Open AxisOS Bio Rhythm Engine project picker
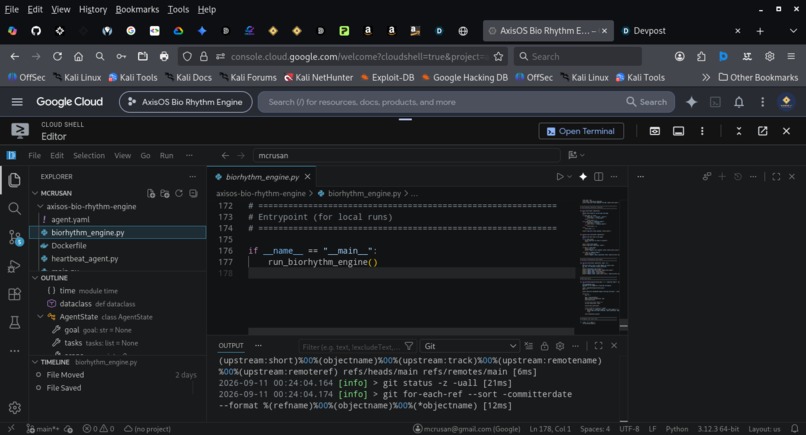806x435 pixels. [186, 102]
